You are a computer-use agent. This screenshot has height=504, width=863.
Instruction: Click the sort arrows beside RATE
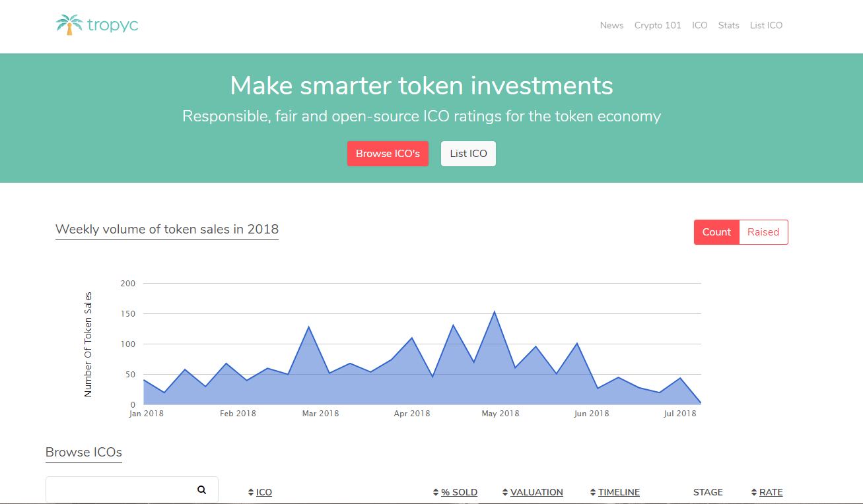point(753,491)
